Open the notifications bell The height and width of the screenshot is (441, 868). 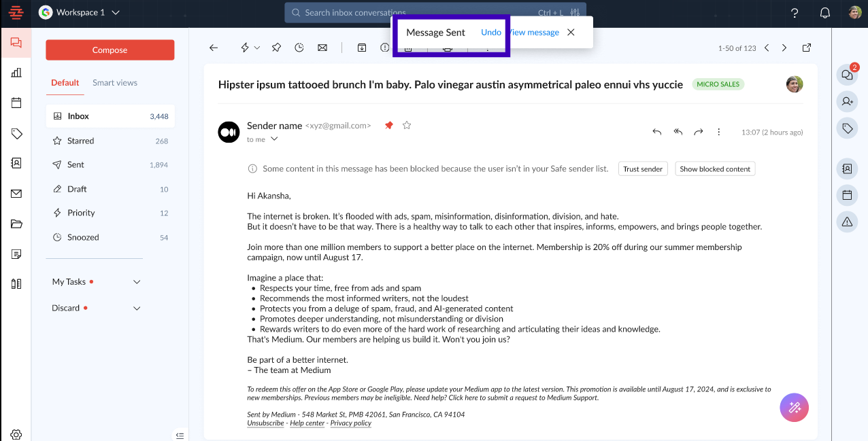click(825, 13)
